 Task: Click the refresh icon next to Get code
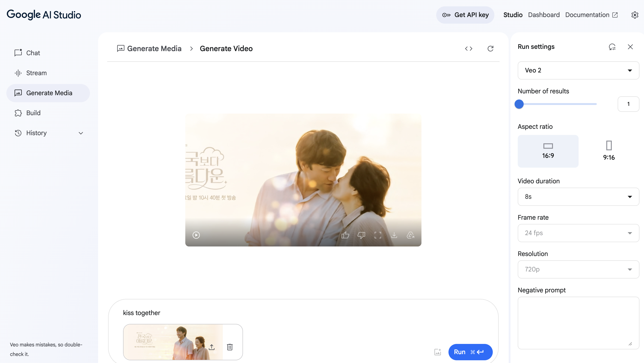tap(490, 49)
